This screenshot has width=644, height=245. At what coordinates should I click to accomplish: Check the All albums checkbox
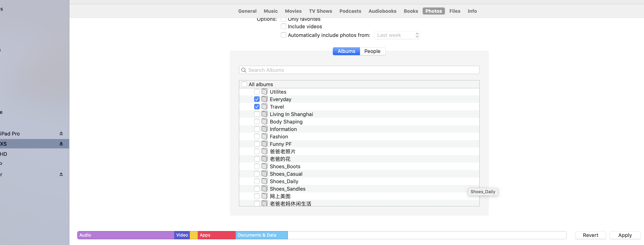pos(244,84)
